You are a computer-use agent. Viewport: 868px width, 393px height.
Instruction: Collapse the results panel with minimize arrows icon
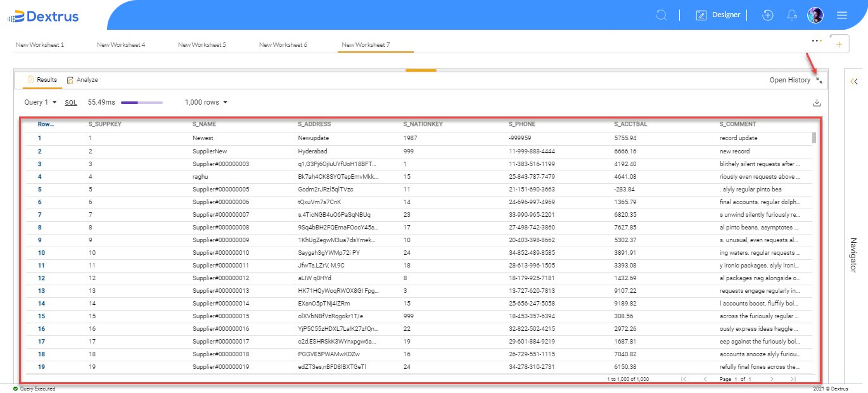tap(819, 81)
